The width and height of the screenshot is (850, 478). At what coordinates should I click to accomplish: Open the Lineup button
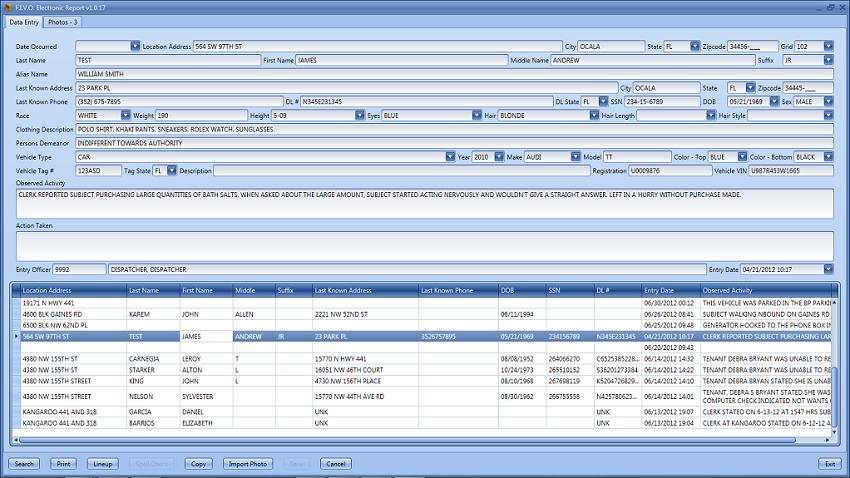pyautogui.click(x=102, y=464)
